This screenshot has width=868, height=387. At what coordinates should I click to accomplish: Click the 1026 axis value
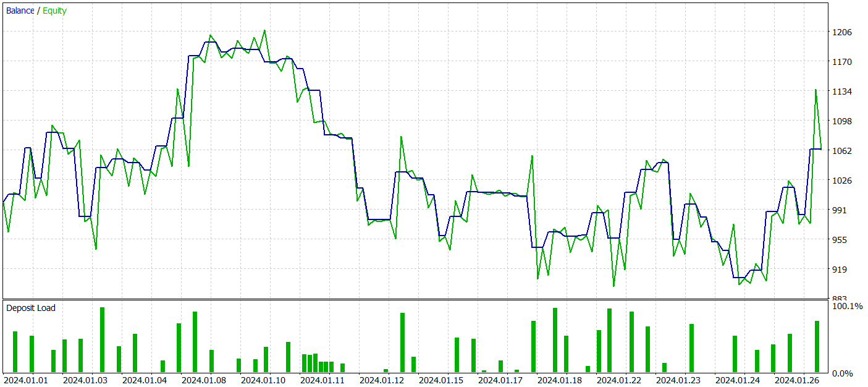[841, 181]
